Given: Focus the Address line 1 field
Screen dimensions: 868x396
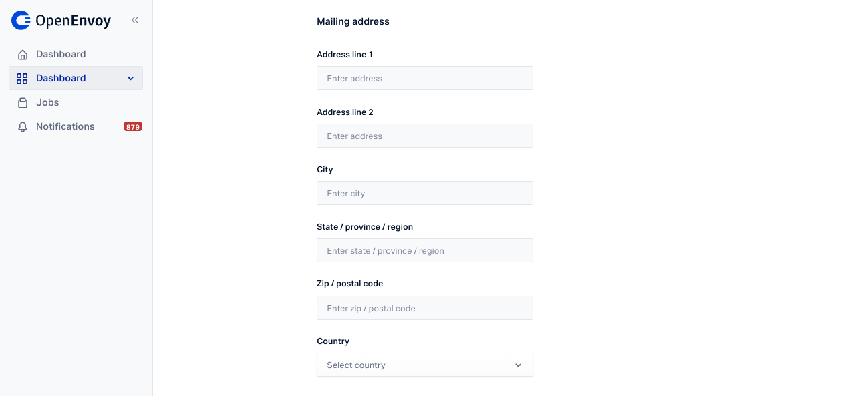Looking at the screenshot, I should 425,78.
